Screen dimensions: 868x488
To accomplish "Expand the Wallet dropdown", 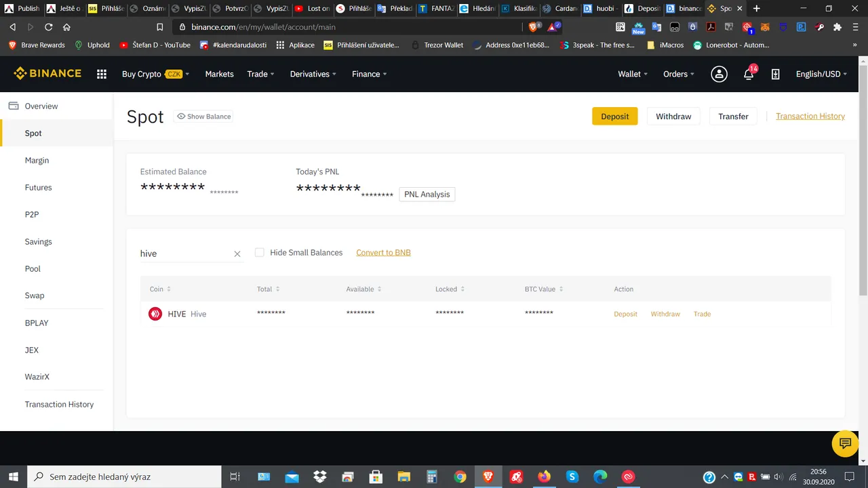I will coord(633,75).
